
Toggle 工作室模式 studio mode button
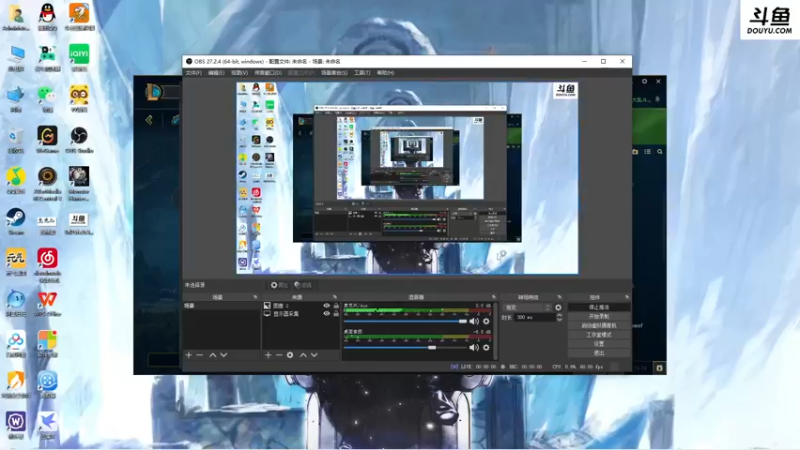pyautogui.click(x=599, y=335)
